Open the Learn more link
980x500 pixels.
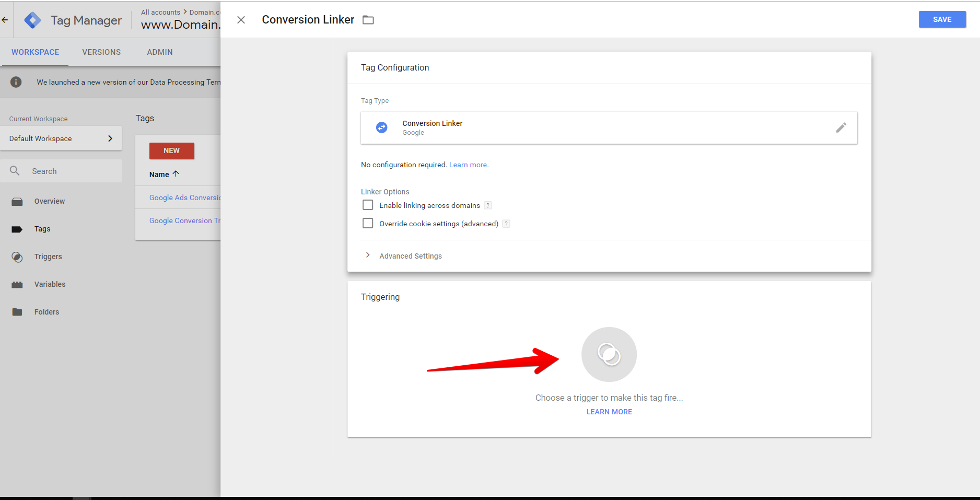click(x=469, y=165)
